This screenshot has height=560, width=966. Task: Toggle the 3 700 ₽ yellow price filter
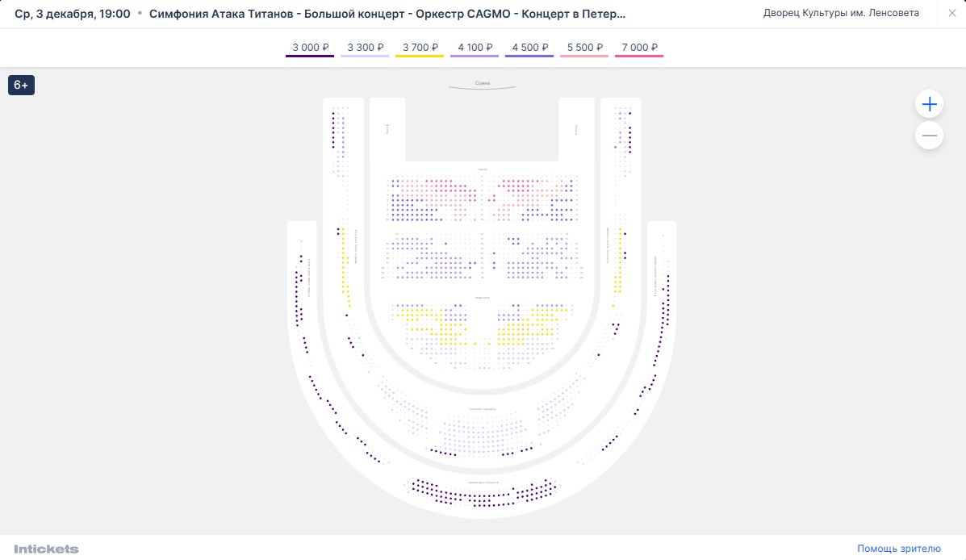pyautogui.click(x=420, y=48)
